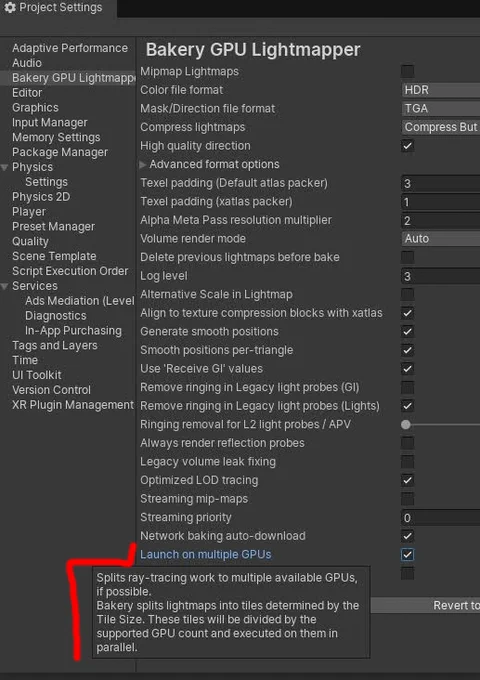Toggle Network baking auto-download checkbox
Viewport: 480px width, 680px height.
tap(407, 536)
